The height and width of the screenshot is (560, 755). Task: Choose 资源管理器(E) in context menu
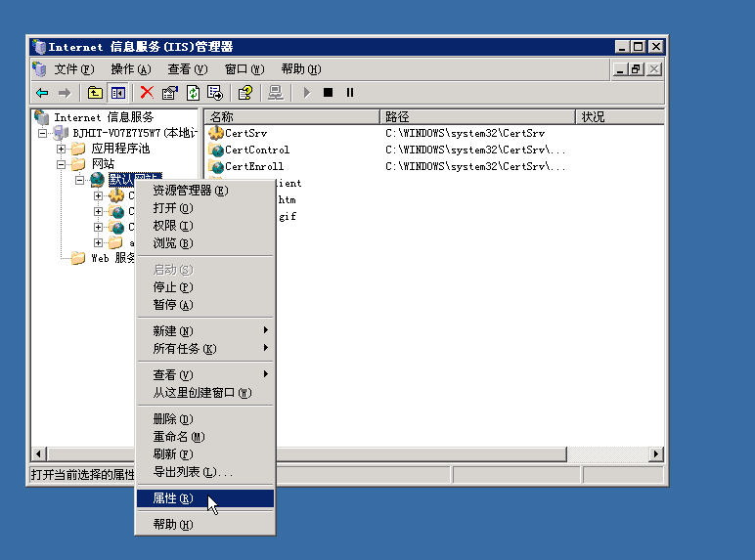(205, 191)
